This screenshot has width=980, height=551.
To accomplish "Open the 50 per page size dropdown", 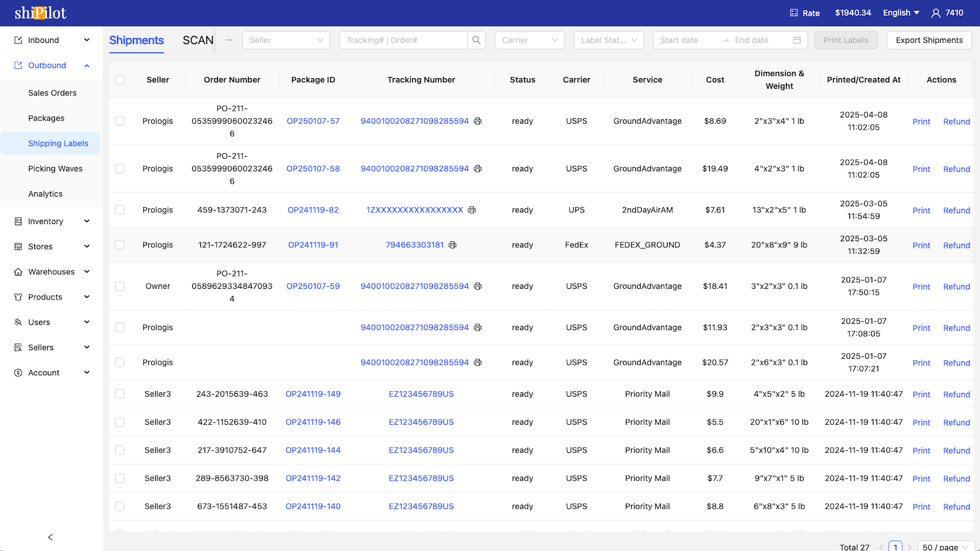I will click(x=946, y=547).
